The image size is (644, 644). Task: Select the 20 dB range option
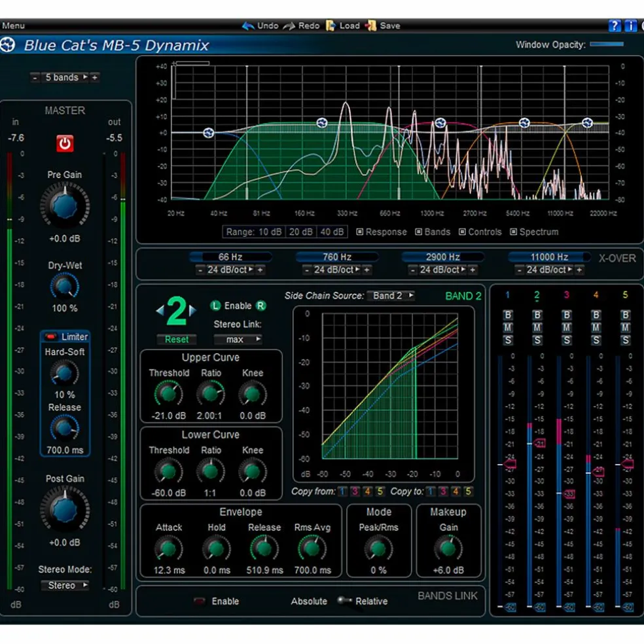pos(300,232)
